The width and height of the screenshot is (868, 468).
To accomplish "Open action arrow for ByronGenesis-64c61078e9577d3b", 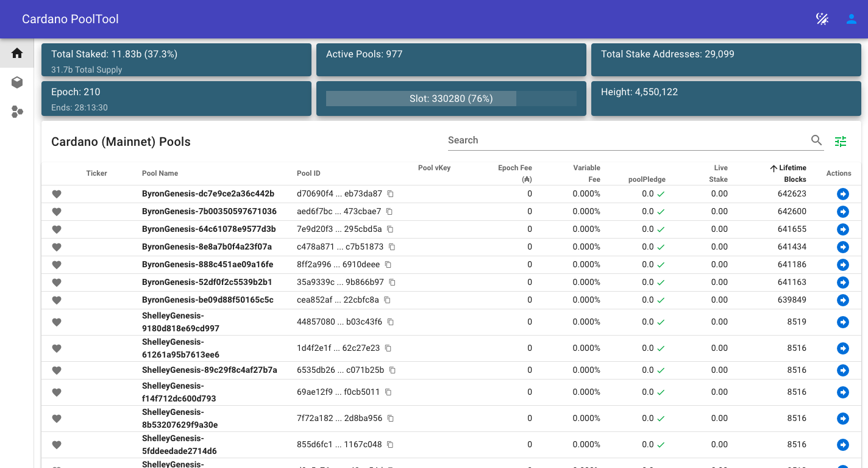I will [x=843, y=229].
